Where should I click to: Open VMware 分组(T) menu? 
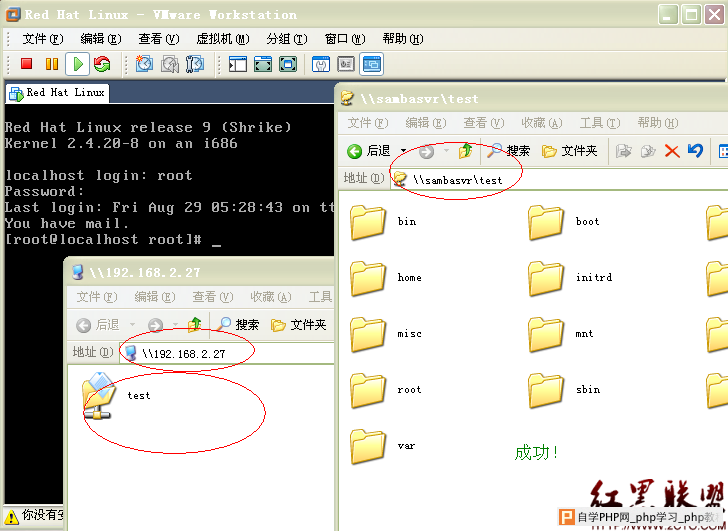(287, 39)
